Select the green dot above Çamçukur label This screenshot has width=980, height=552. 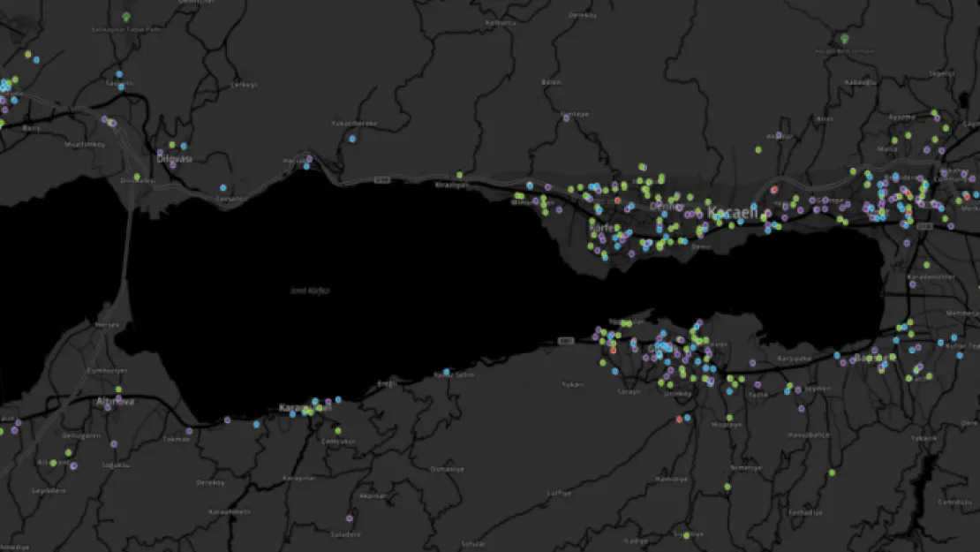click(338, 431)
